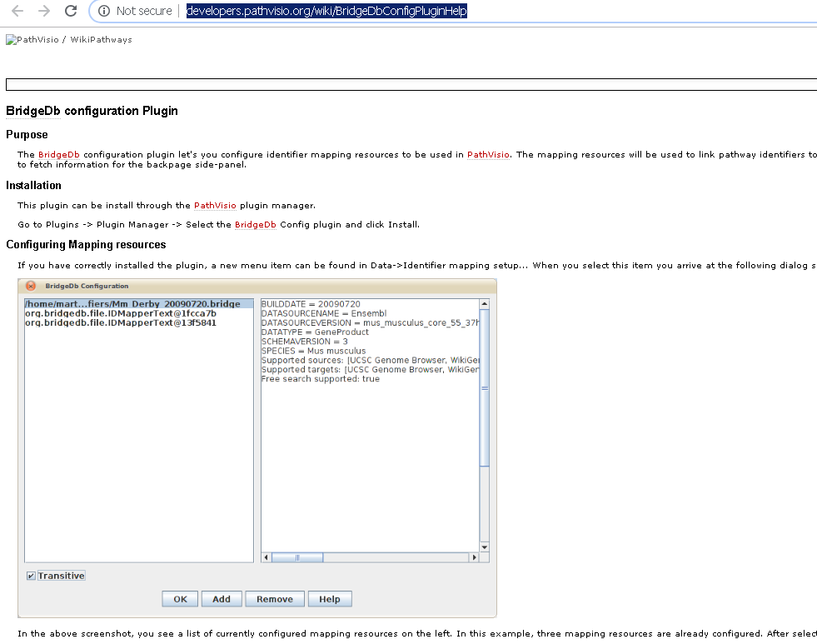This screenshot has height=644, width=817.
Task: Click the horizontal scrollbar right arrow
Action: click(x=474, y=557)
